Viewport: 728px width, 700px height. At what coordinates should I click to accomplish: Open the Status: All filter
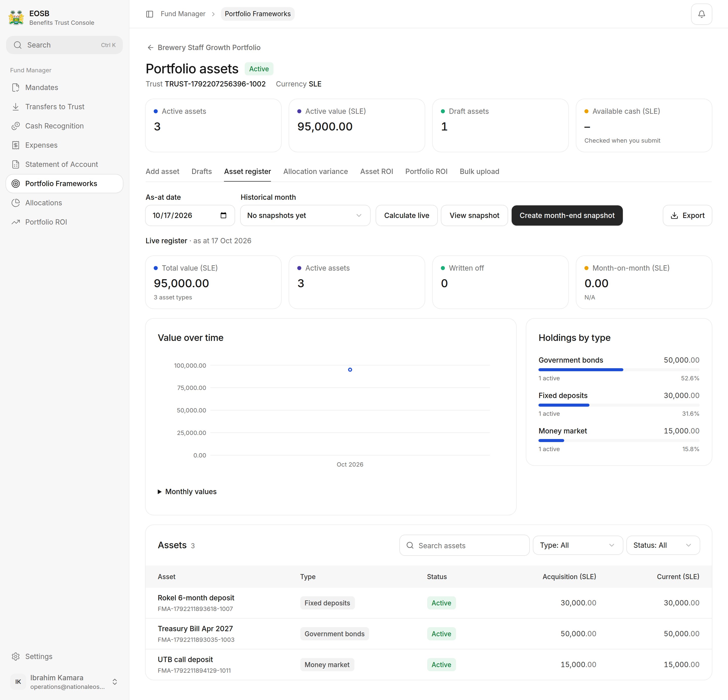pos(663,545)
